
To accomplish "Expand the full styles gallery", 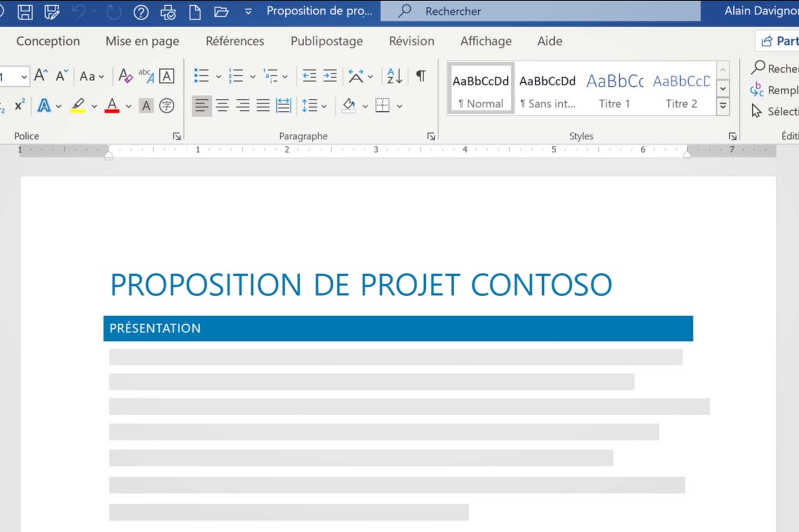I will click(723, 106).
